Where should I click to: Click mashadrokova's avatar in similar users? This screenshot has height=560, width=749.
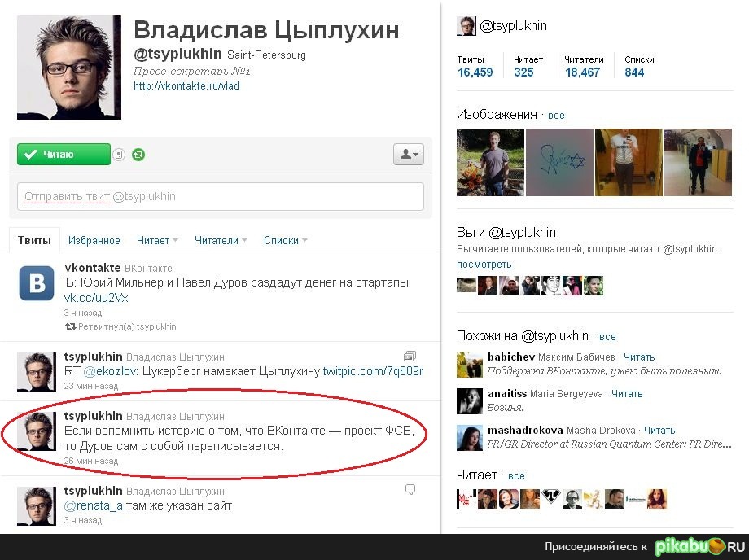click(469, 438)
